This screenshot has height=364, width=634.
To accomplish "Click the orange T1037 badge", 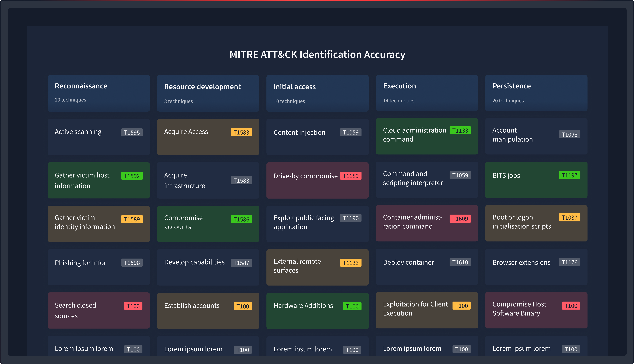I will point(570,217).
